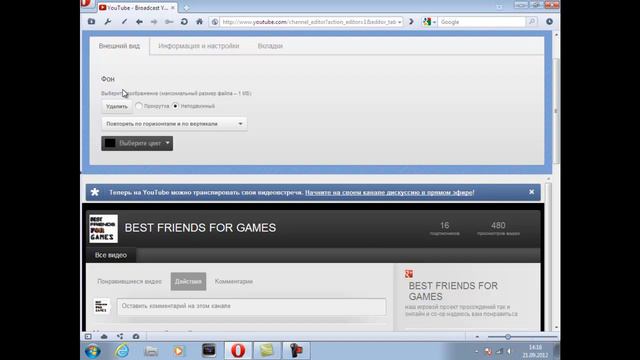
Task: Open the 'Все видео' channel tab
Action: [x=111, y=255]
